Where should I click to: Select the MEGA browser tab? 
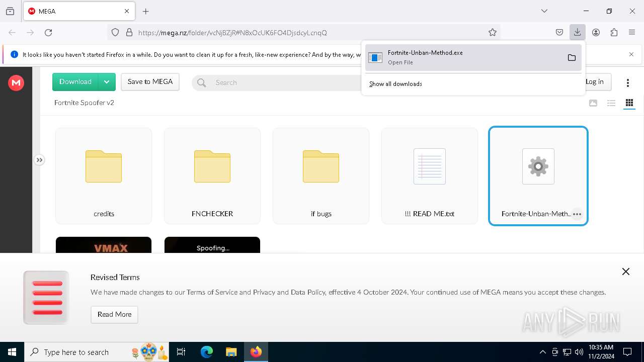[79, 11]
